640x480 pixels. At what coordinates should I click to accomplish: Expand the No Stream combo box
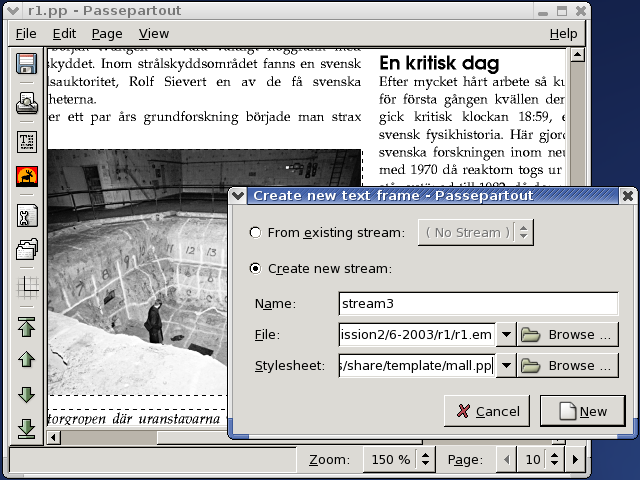(x=476, y=233)
